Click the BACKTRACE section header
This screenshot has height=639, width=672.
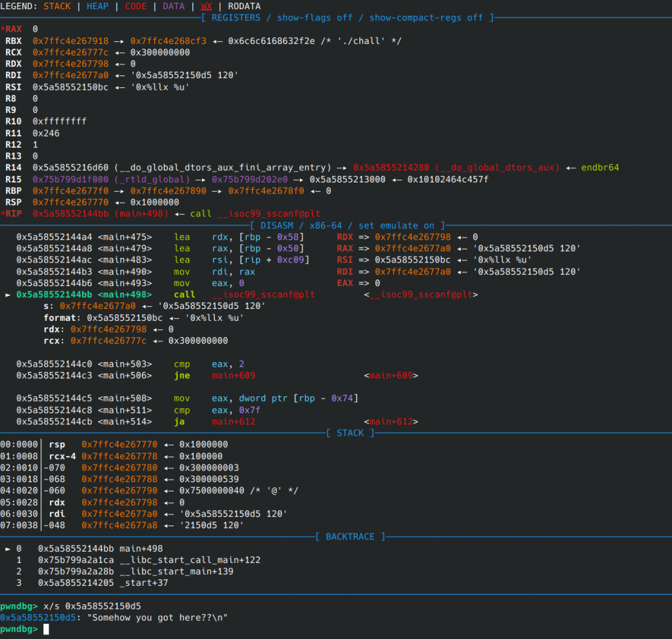point(350,537)
